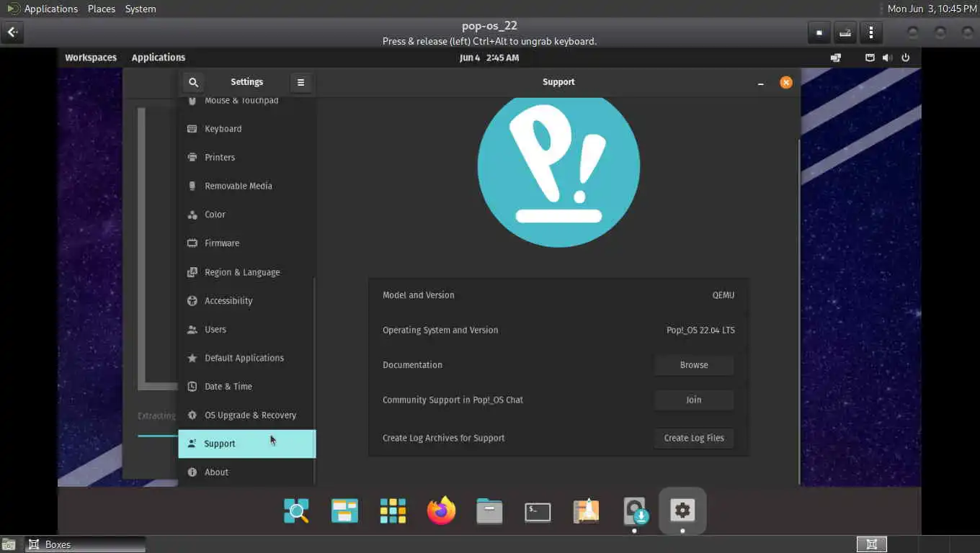The image size is (980, 553).
Task: Open Keyboard settings panel
Action: 246,129
